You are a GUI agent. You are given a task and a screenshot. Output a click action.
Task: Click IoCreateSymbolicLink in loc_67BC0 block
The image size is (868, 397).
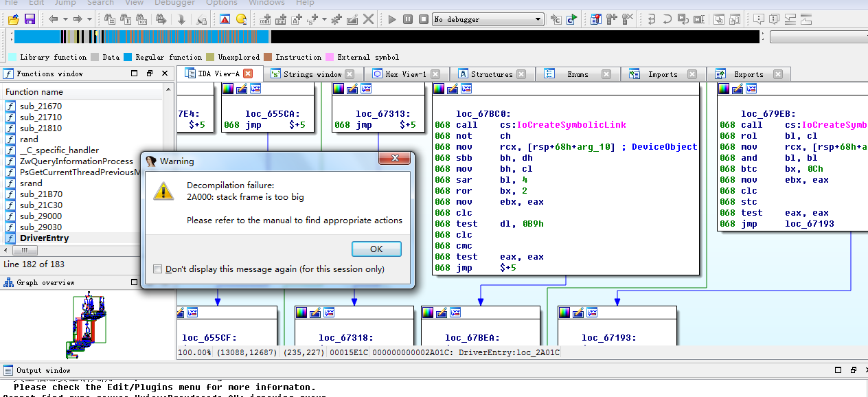click(571, 125)
